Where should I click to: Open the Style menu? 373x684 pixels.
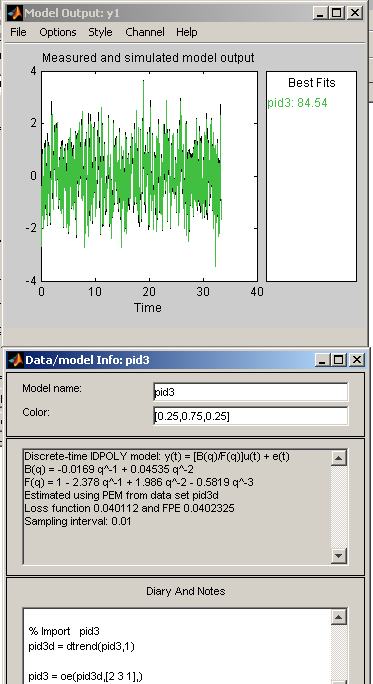point(100,32)
